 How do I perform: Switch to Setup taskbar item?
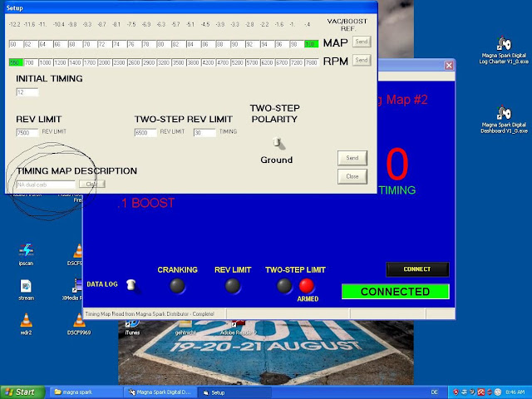coord(234,392)
